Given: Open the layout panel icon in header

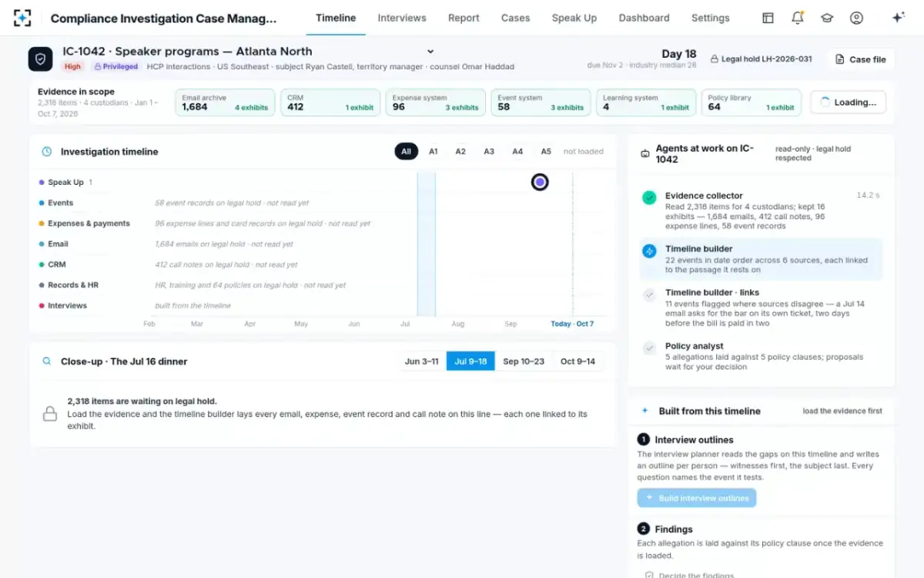Looking at the screenshot, I should [768, 18].
